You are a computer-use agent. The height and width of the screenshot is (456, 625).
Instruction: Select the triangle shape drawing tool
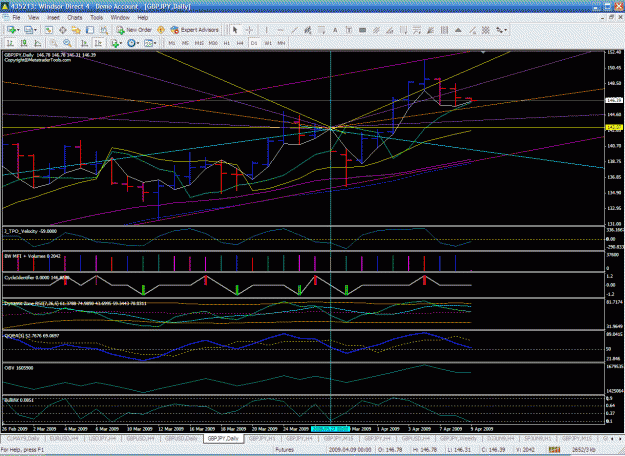458,30
